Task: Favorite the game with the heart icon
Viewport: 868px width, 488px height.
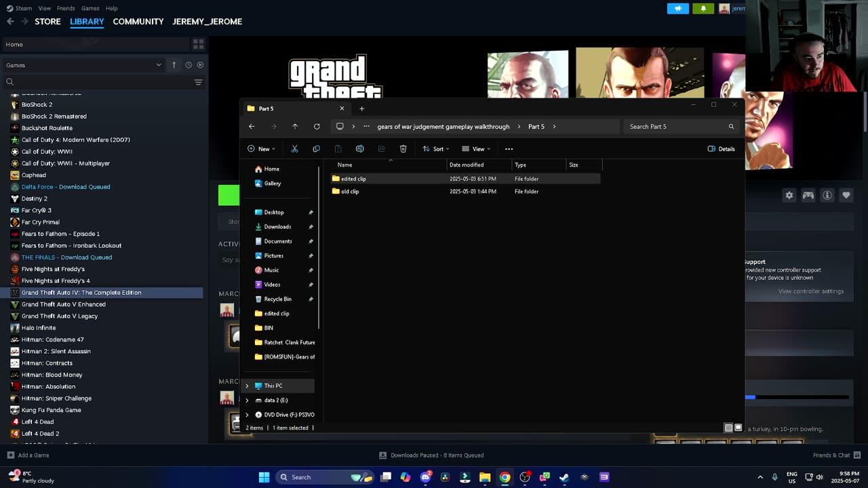Action: tap(846, 195)
